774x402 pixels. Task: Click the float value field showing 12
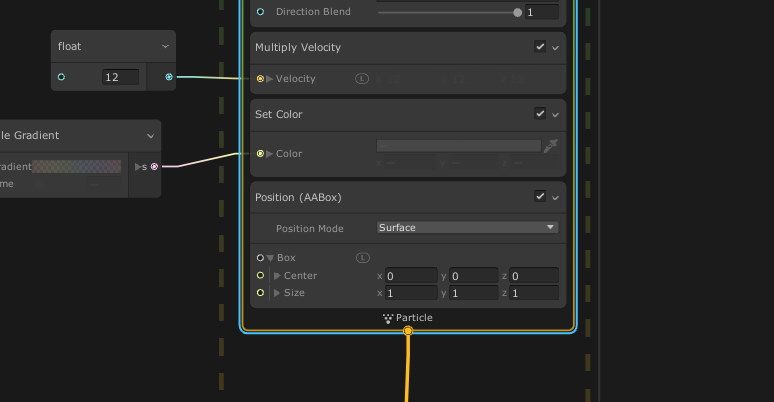coord(120,77)
